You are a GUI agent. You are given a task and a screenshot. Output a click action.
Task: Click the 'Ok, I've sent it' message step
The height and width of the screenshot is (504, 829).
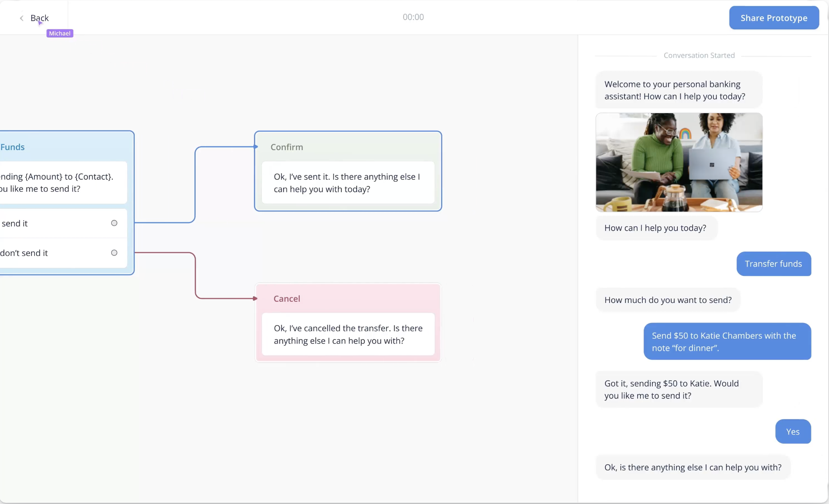(x=348, y=183)
